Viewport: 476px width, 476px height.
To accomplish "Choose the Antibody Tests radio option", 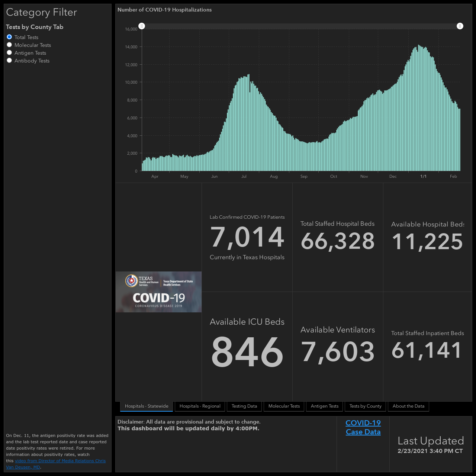I will point(9,60).
